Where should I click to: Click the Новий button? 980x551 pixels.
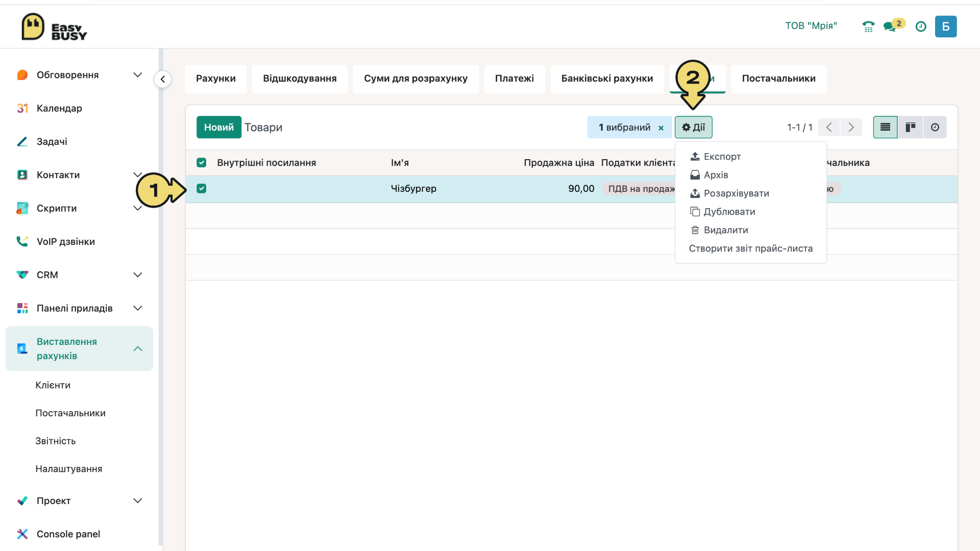[219, 127]
